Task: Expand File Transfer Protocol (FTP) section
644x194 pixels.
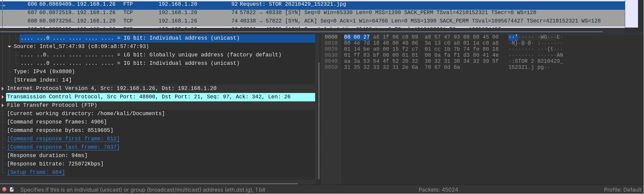Action: [3, 105]
